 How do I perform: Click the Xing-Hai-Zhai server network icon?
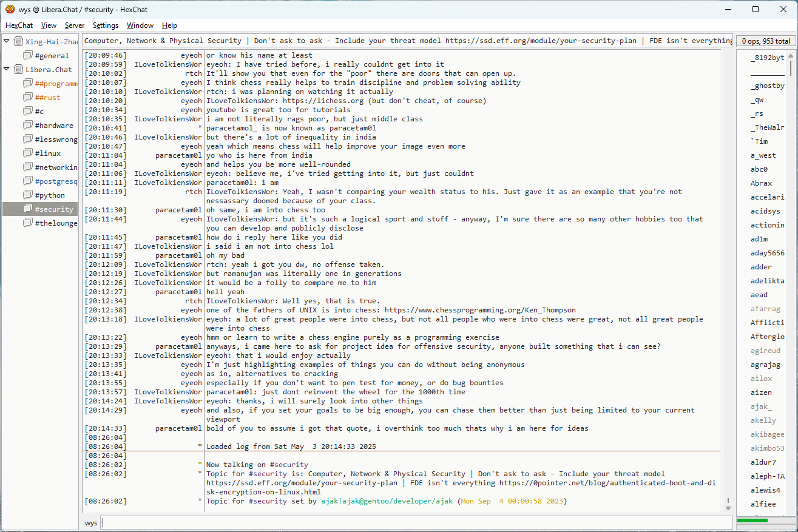point(18,42)
